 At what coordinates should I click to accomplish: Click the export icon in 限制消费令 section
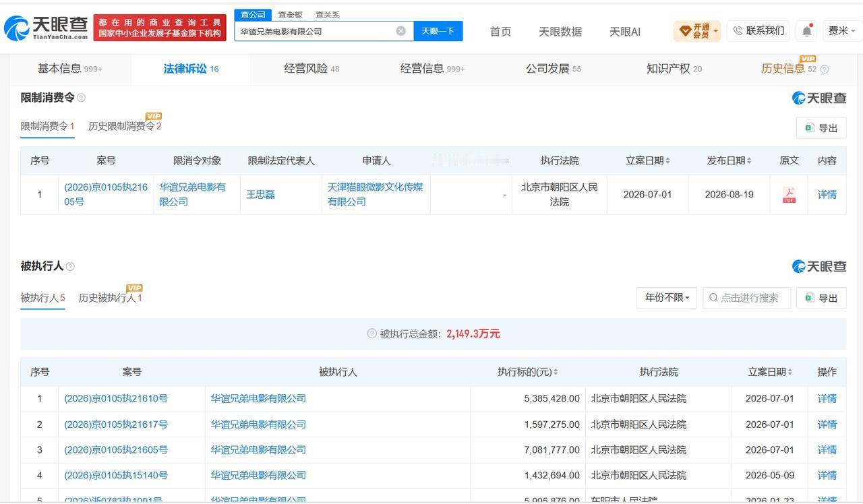click(x=809, y=128)
